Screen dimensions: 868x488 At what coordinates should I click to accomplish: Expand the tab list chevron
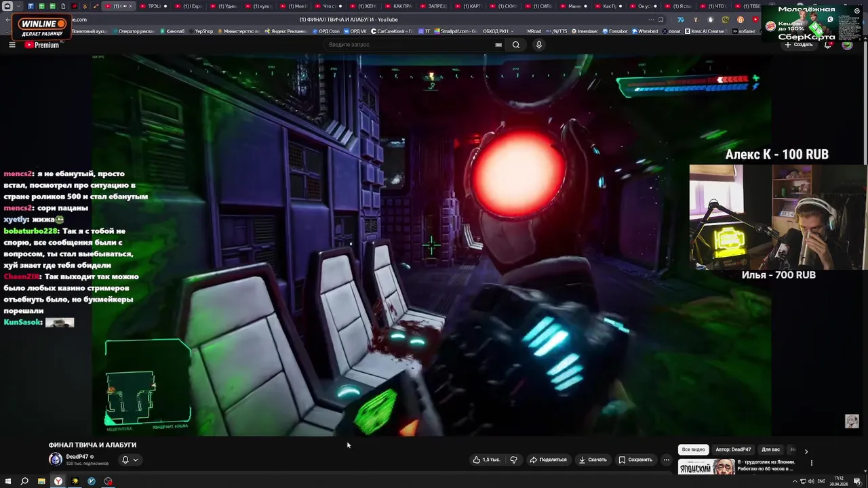pyautogui.click(x=20, y=6)
